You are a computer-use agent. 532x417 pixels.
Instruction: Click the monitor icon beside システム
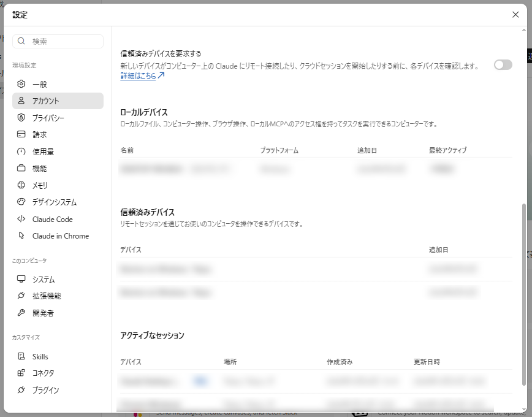click(x=21, y=279)
